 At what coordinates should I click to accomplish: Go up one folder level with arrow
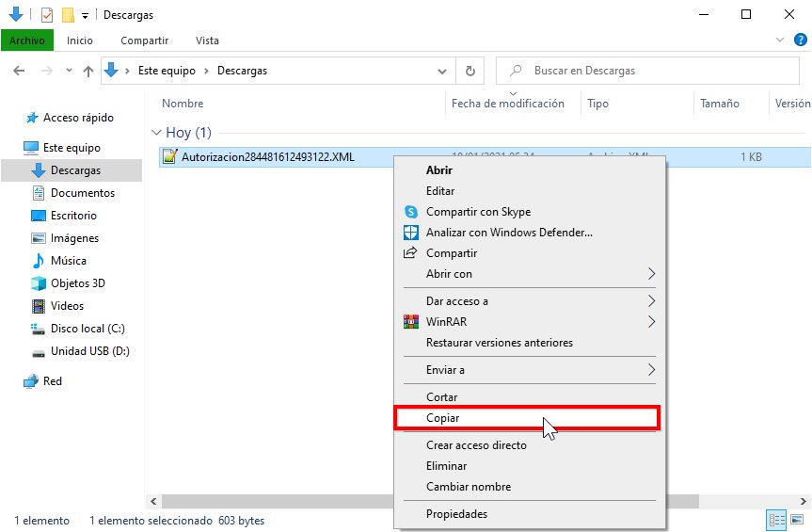[88, 71]
